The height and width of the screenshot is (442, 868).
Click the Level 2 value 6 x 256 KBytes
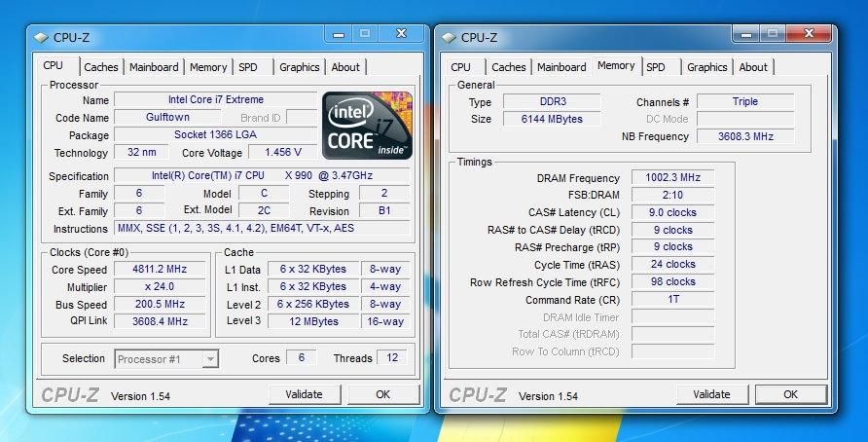[313, 304]
